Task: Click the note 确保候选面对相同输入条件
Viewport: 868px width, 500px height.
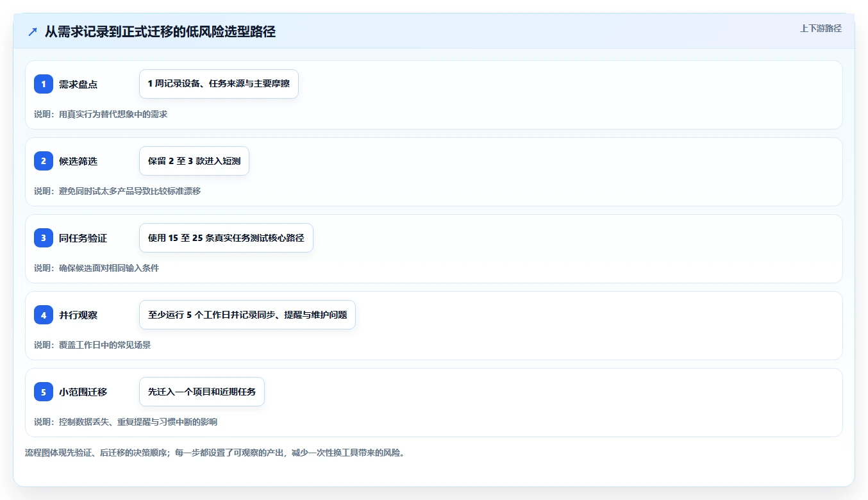Action: (96, 268)
